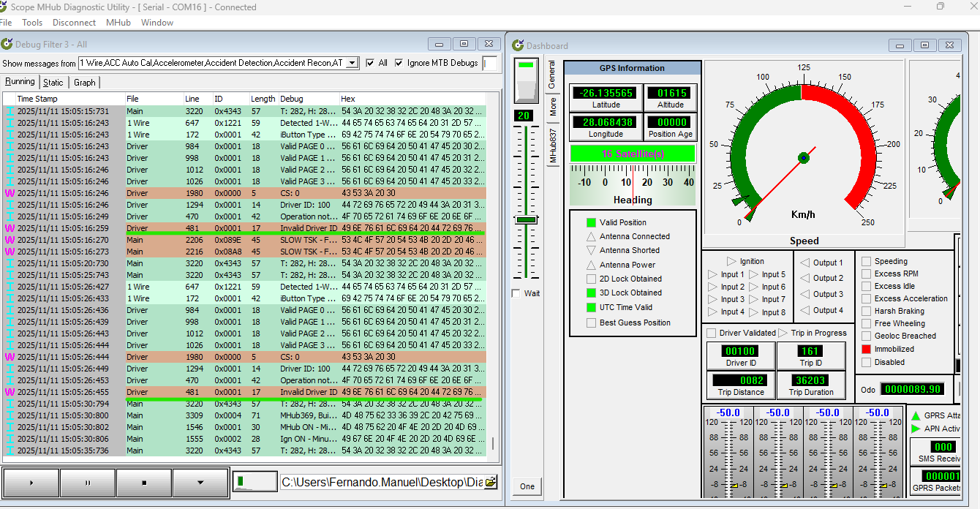
Task: Switch to the Graph tab
Action: (85, 83)
